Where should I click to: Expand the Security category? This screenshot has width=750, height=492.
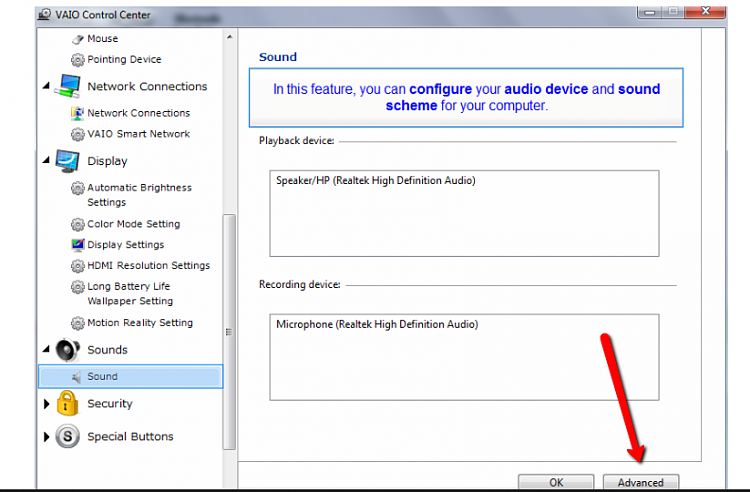pyautogui.click(x=46, y=404)
